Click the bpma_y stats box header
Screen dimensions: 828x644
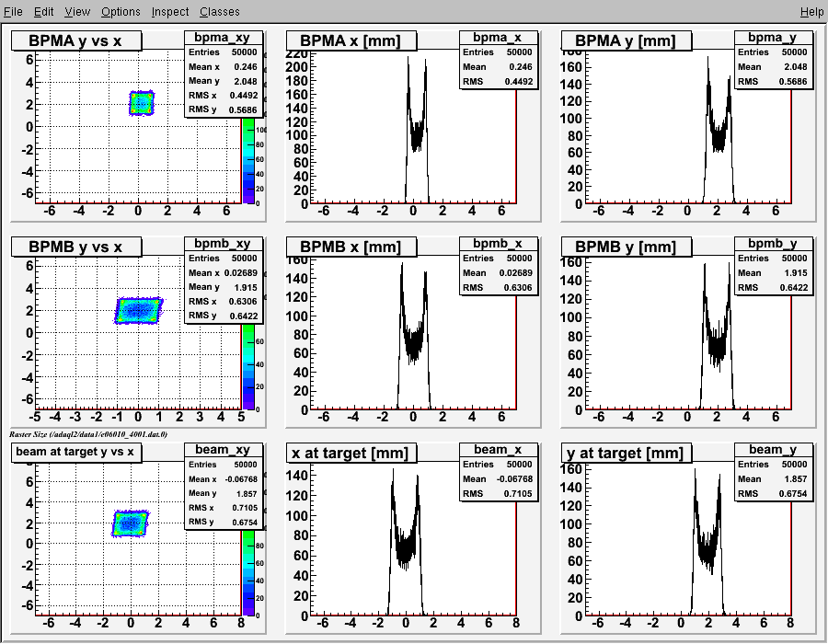coord(773,38)
